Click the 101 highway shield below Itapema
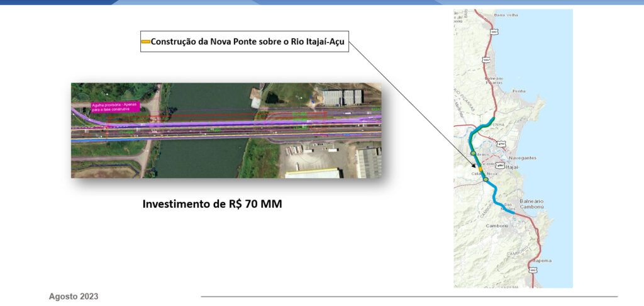The width and height of the screenshot is (644, 306). point(533,270)
